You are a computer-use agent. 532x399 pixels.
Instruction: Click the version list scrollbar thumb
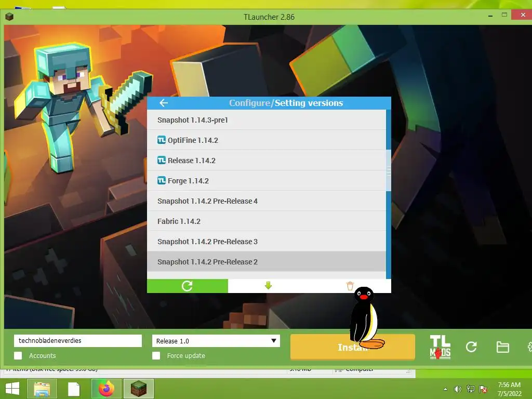(x=389, y=170)
